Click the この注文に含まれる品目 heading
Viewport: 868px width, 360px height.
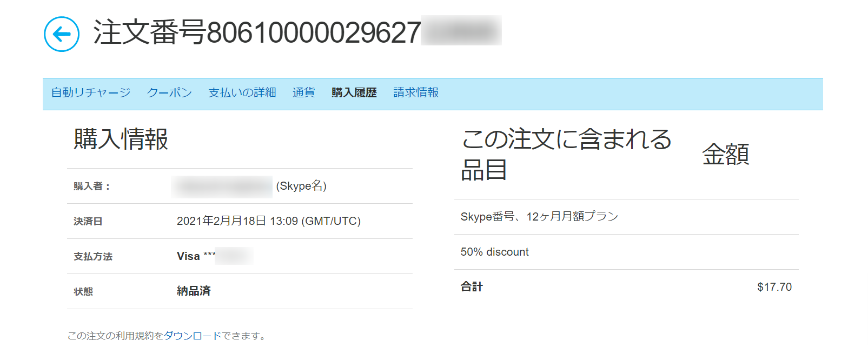point(566,155)
